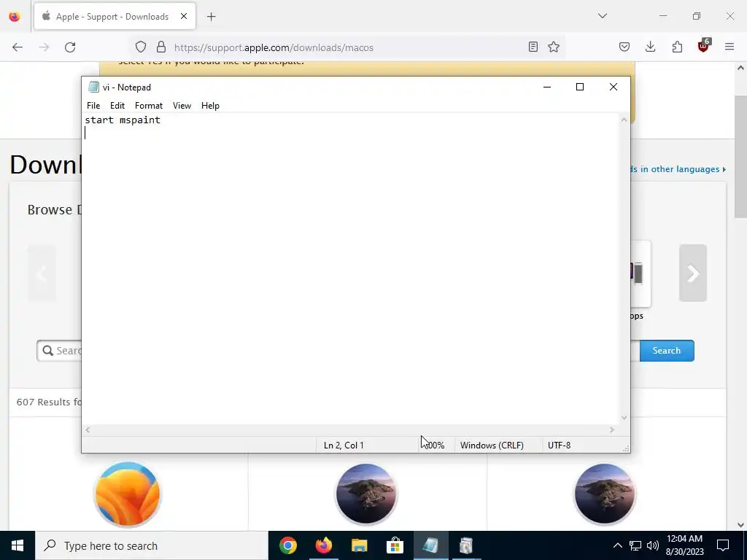This screenshot has height=560, width=747.
Task: Go back in Firefox
Action: pos(18,47)
